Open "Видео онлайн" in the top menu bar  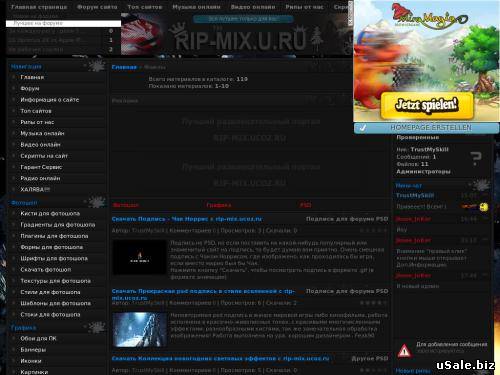(x=253, y=7)
